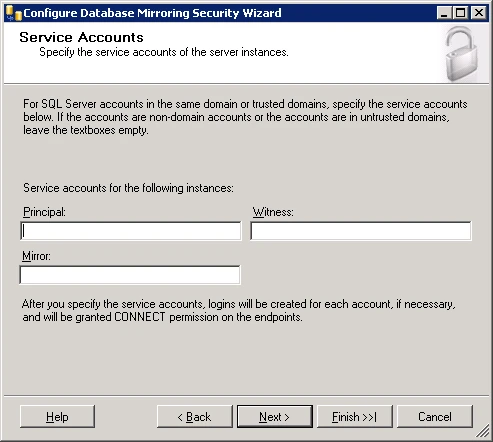Focus the Witness service account textbox
Image resolution: width=493 pixels, height=442 pixels.
click(x=361, y=231)
